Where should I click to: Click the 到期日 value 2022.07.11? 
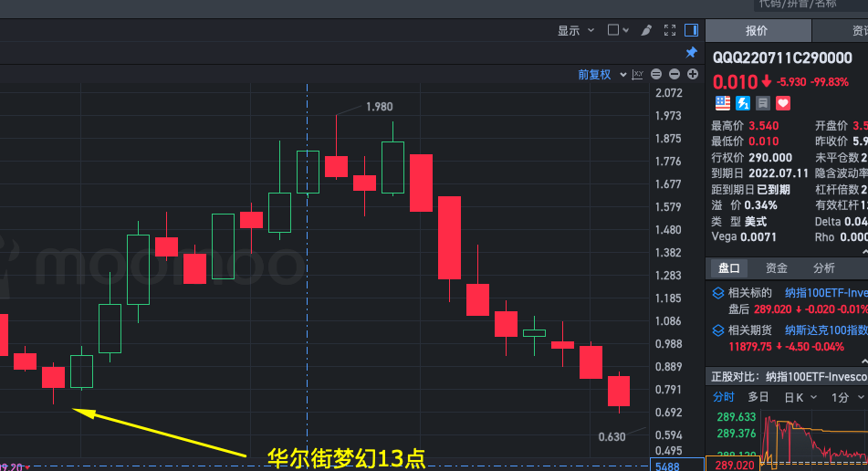pos(779,173)
